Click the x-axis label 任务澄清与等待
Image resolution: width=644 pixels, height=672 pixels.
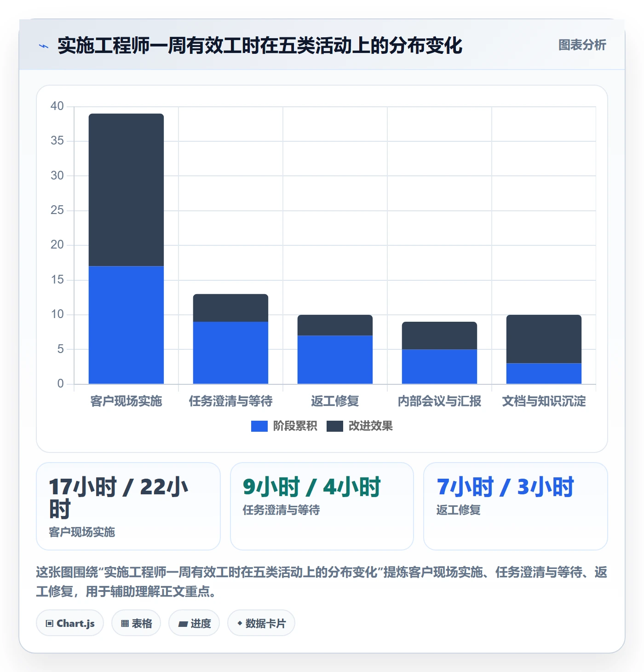(x=230, y=401)
